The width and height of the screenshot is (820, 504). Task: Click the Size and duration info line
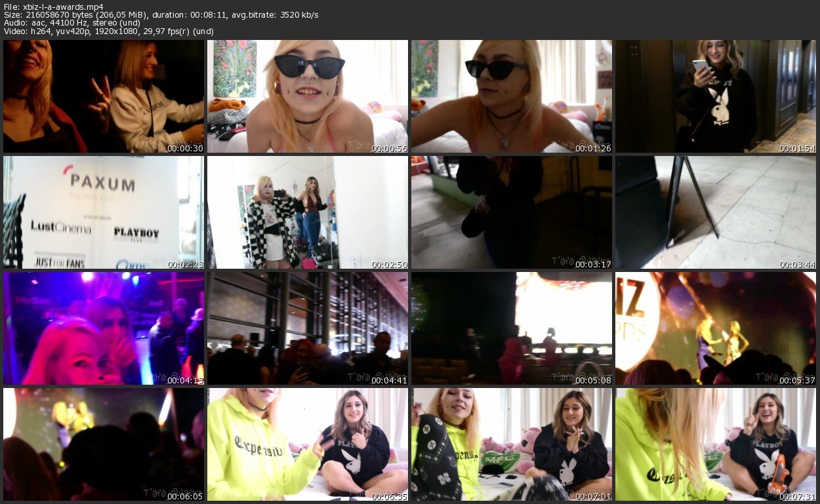click(161, 15)
